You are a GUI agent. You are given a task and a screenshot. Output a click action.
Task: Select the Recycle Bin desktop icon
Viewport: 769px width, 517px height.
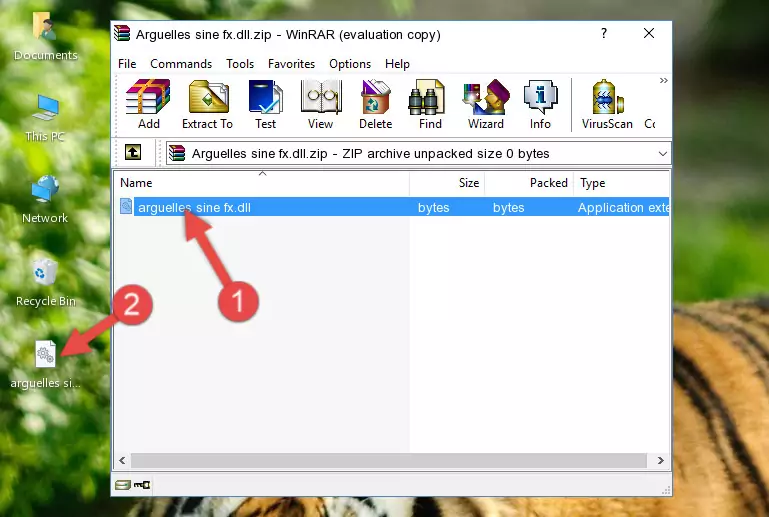click(x=45, y=283)
